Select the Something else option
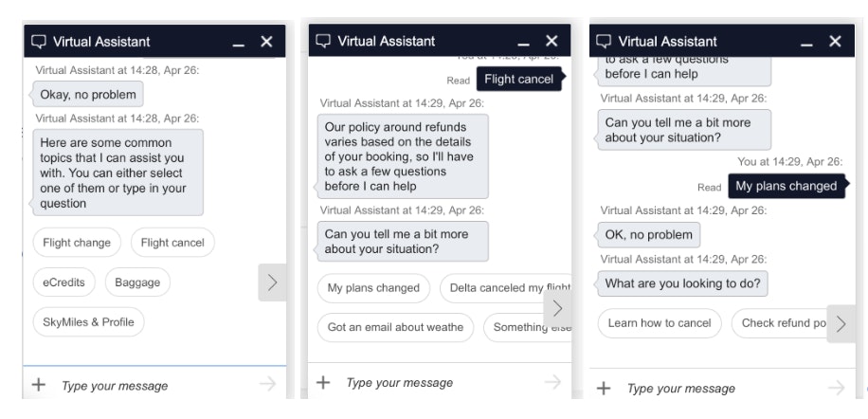Image resolution: width=868 pixels, height=419 pixels. click(528, 327)
